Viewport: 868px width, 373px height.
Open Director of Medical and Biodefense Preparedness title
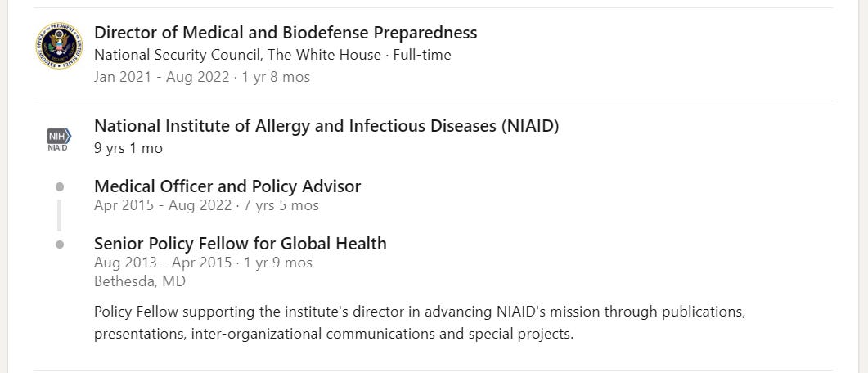pos(286,33)
